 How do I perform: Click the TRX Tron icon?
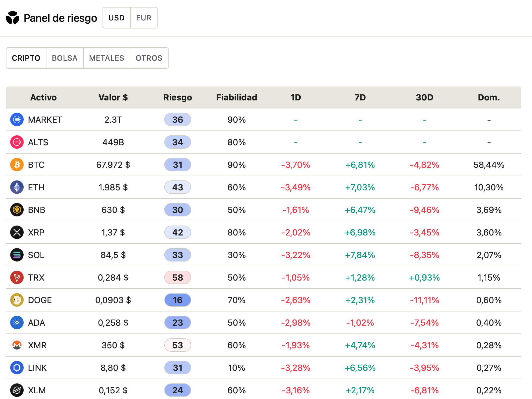17,277
